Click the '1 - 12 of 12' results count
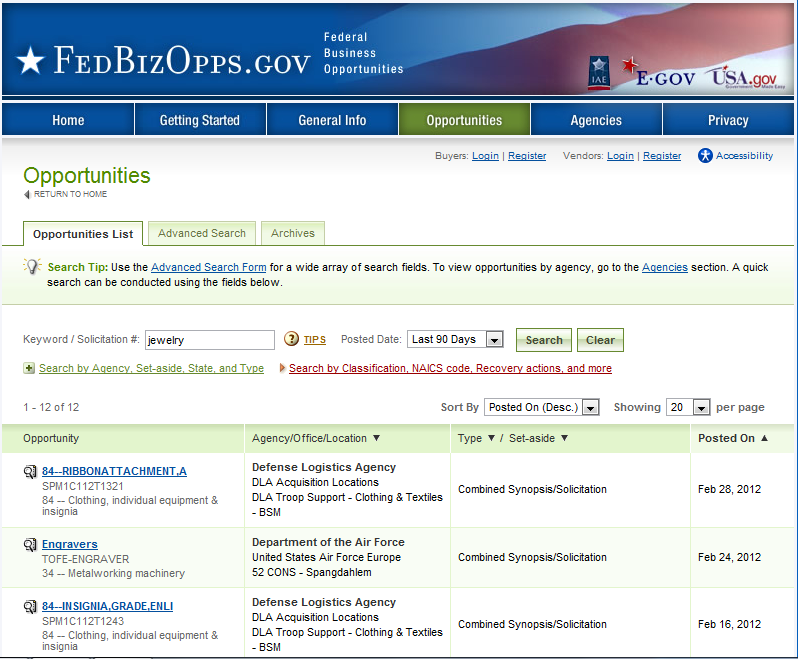The image size is (798, 659). point(51,407)
